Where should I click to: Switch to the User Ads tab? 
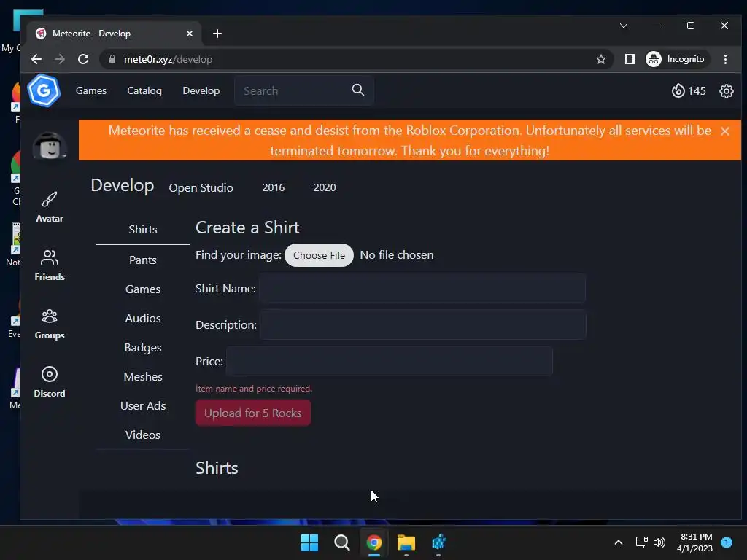(x=143, y=405)
